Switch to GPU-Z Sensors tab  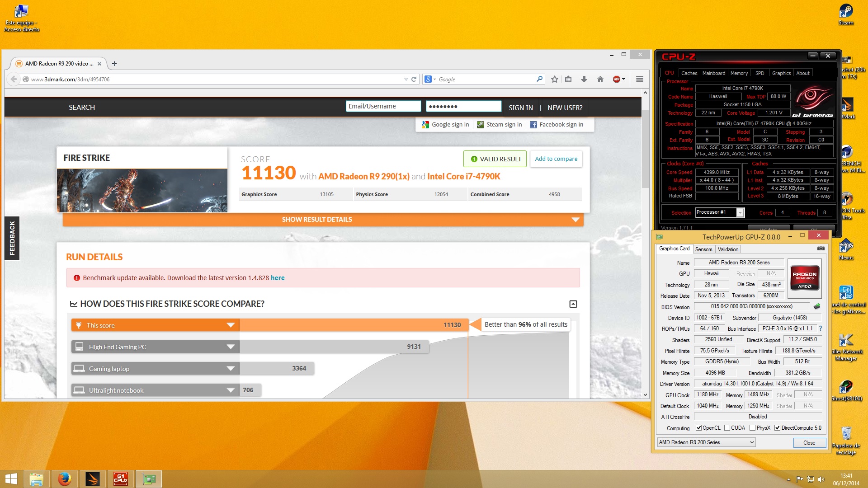(x=703, y=249)
